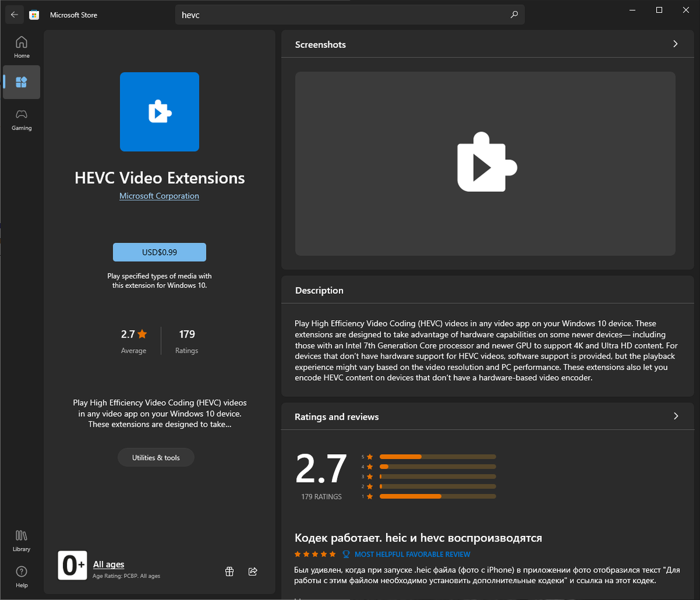Click the HEVC Video Extensions app logo

click(x=159, y=112)
